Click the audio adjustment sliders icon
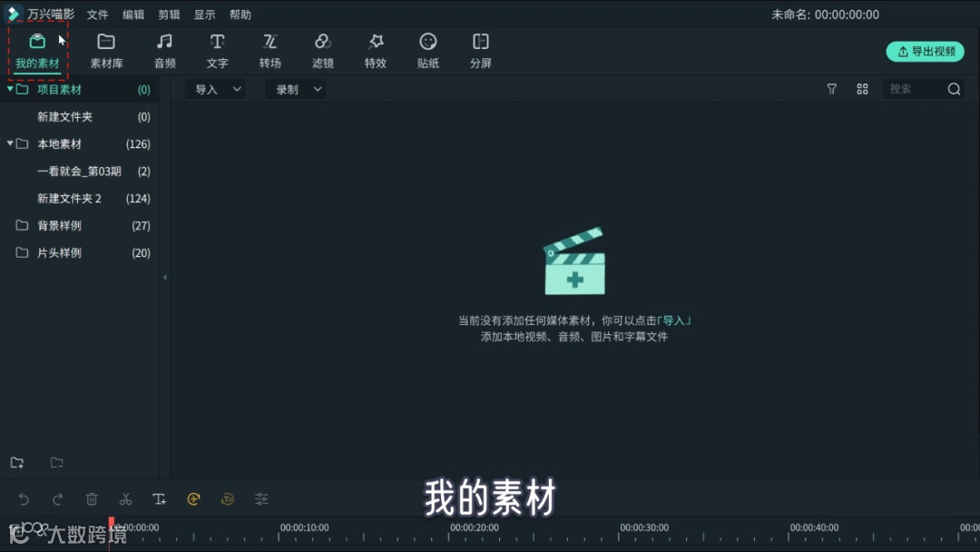This screenshot has width=980, height=552. coord(261,498)
